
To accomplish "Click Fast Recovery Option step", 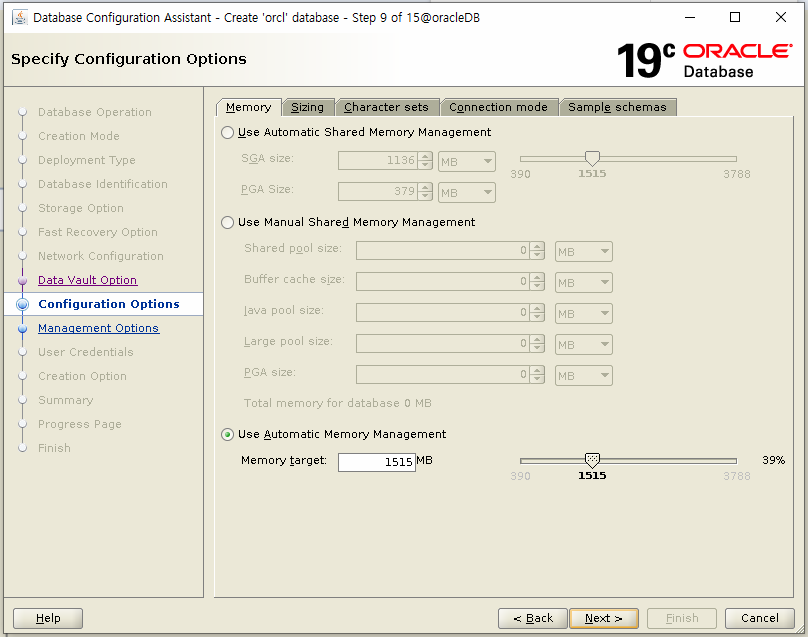I will 98,232.
